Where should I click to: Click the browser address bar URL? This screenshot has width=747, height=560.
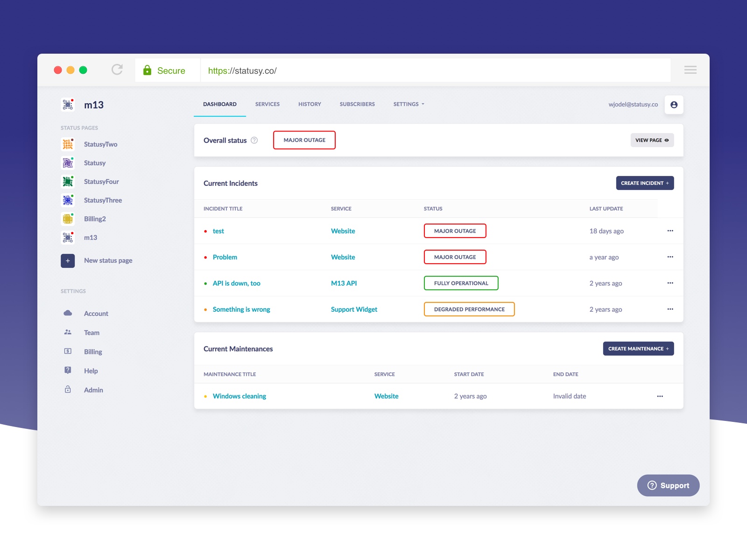[242, 70]
